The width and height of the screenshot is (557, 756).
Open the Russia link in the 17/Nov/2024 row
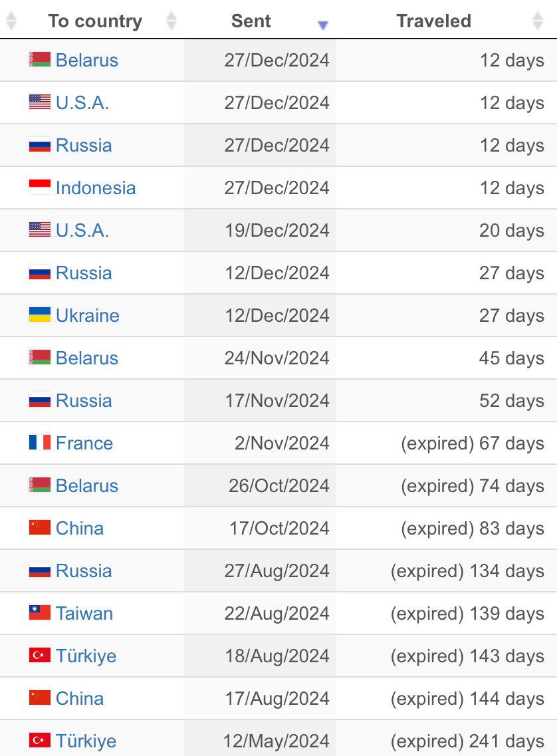tap(84, 401)
